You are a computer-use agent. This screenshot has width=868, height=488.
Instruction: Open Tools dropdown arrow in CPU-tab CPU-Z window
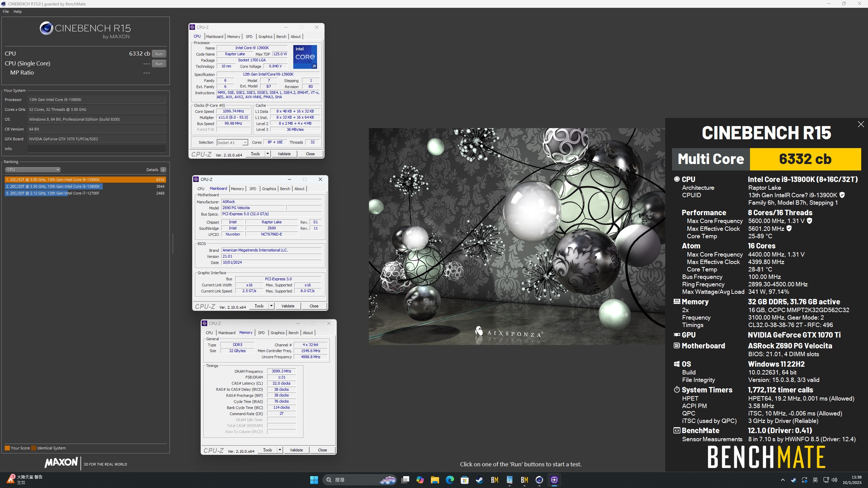(x=268, y=154)
